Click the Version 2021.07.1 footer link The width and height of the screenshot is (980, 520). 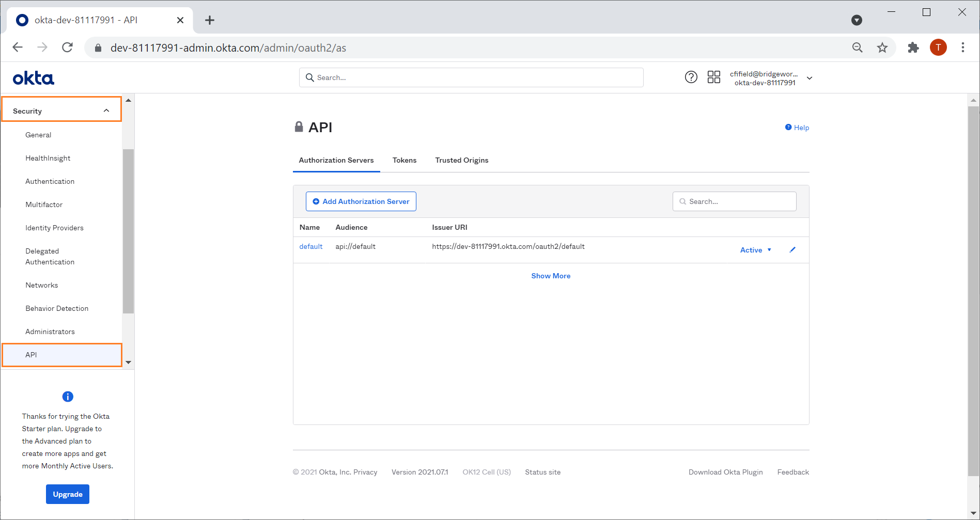(420, 472)
